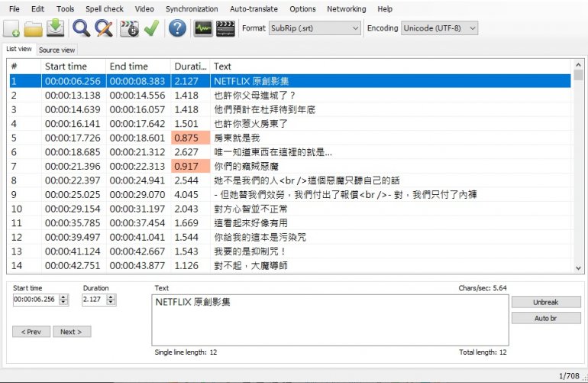
Task: Select subtitle row 8 ending 00:00:24.941
Action: pos(290,180)
